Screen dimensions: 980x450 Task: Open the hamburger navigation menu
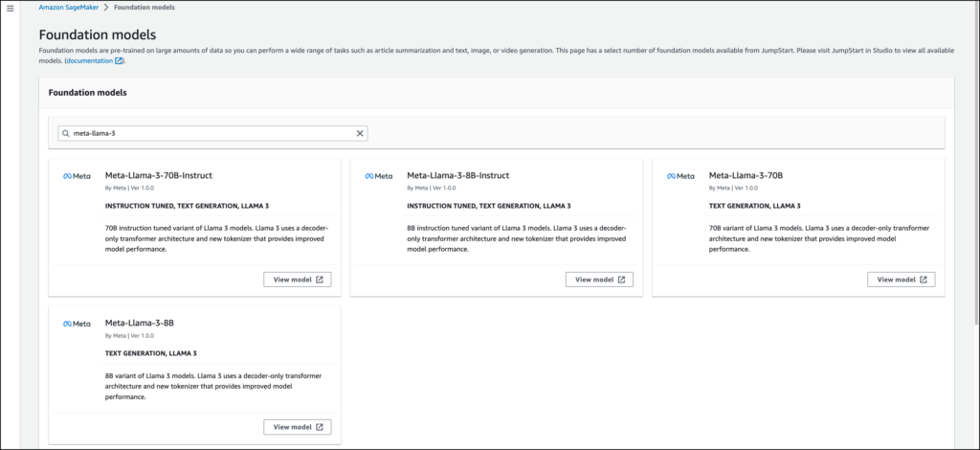tap(10, 8)
